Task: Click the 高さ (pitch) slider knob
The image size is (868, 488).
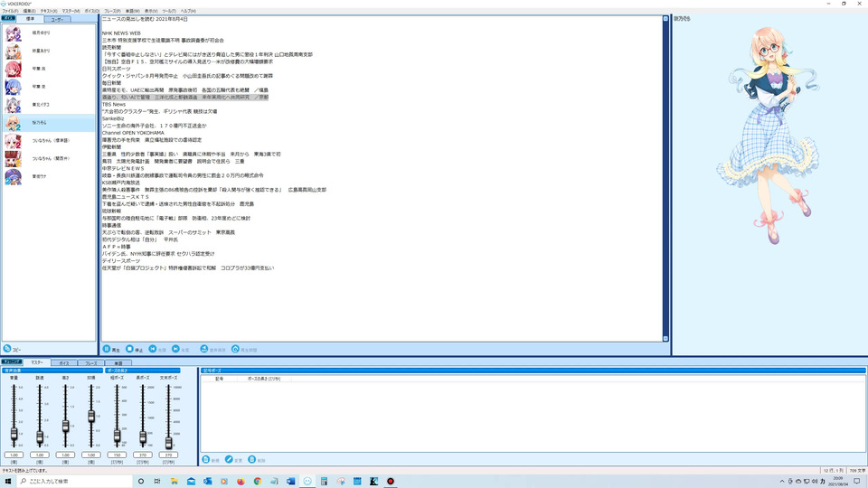Action: click(65, 426)
